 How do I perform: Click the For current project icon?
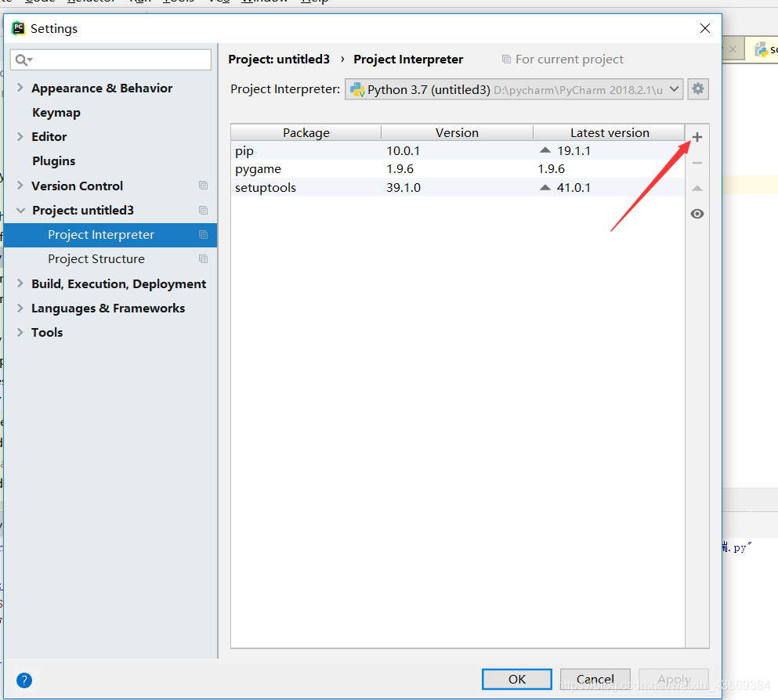tap(506, 60)
